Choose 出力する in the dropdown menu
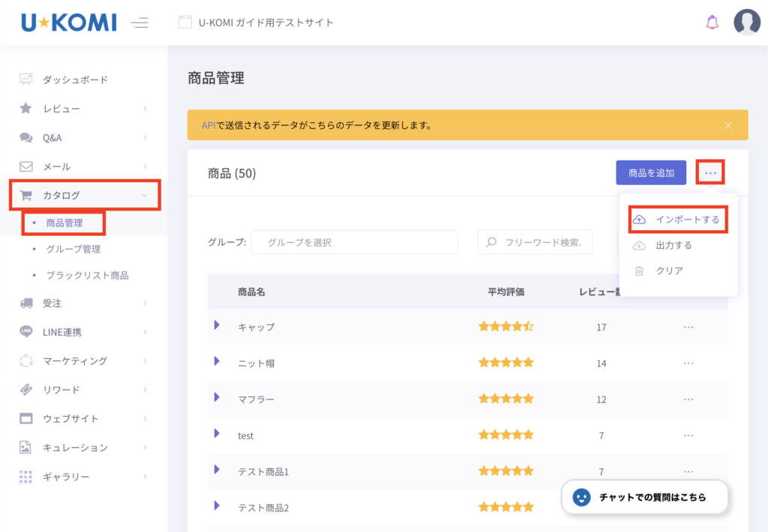 tap(673, 245)
